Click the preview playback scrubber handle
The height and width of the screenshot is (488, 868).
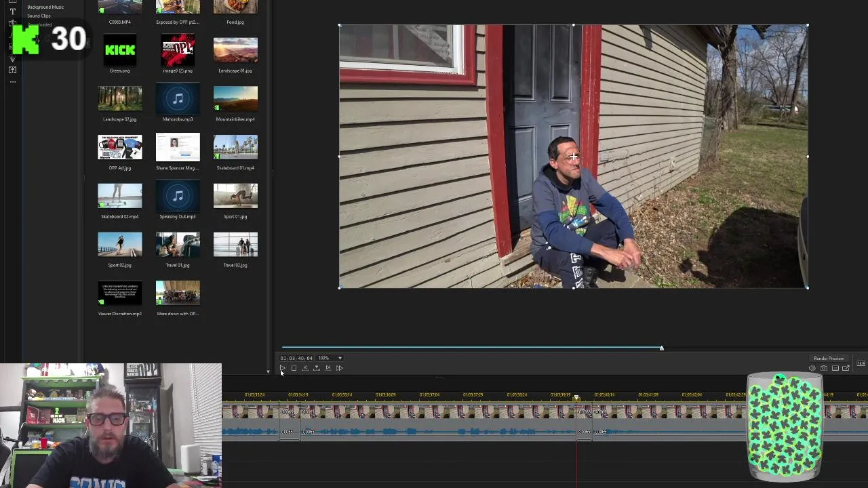click(661, 348)
